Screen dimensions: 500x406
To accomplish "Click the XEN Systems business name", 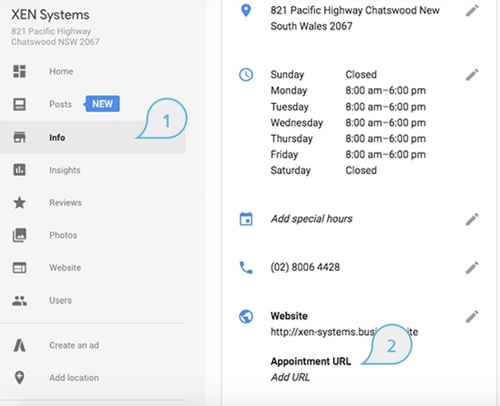I will pos(50,15).
